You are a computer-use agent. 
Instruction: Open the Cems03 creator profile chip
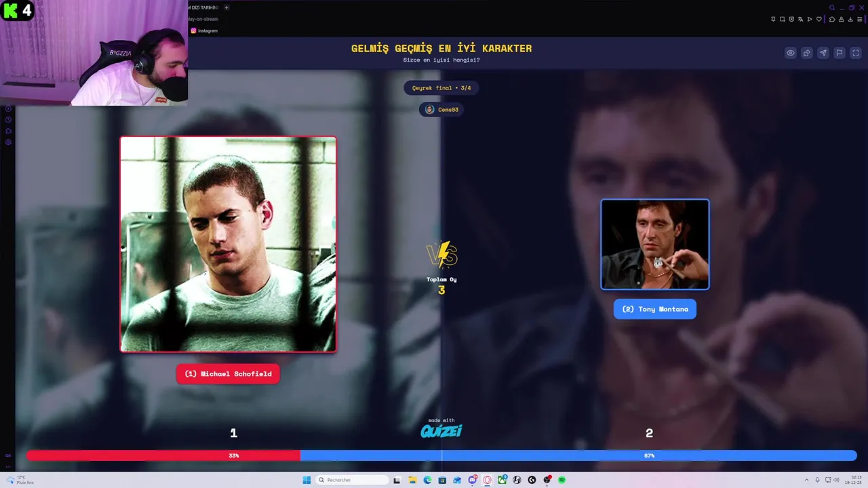coord(441,109)
